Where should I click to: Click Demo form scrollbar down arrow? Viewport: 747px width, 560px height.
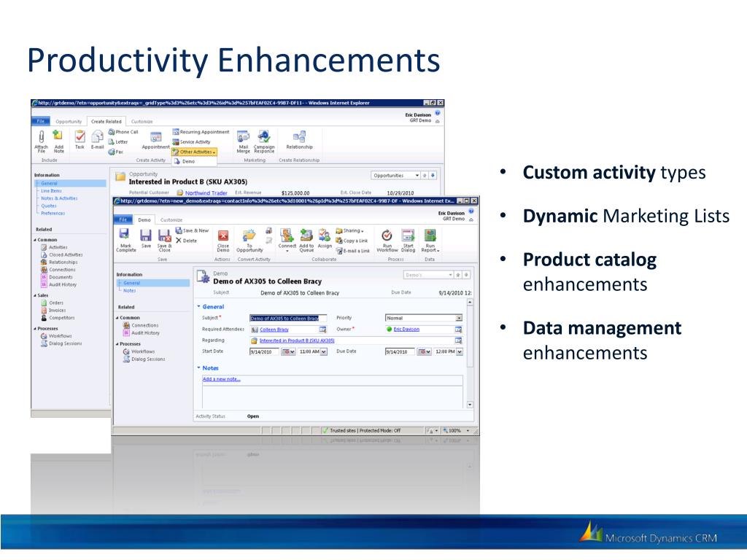click(x=470, y=405)
